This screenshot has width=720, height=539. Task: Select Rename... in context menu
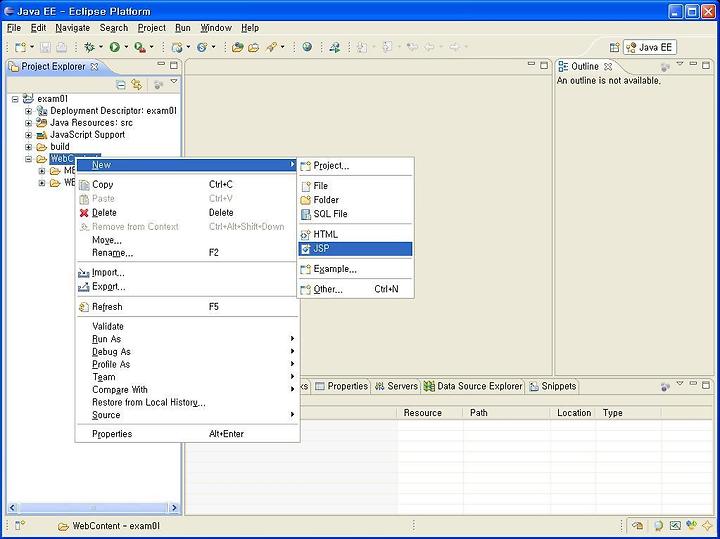pos(187,253)
